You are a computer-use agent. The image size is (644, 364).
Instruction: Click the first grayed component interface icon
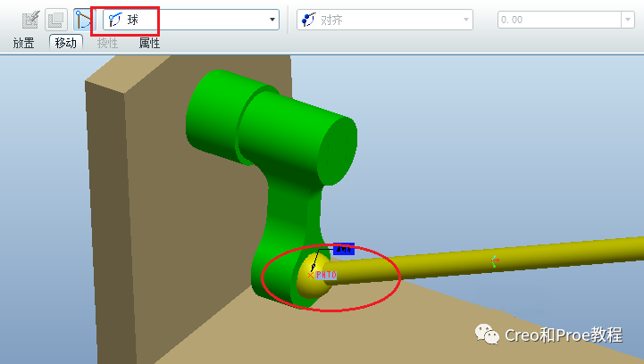[x=30, y=20]
